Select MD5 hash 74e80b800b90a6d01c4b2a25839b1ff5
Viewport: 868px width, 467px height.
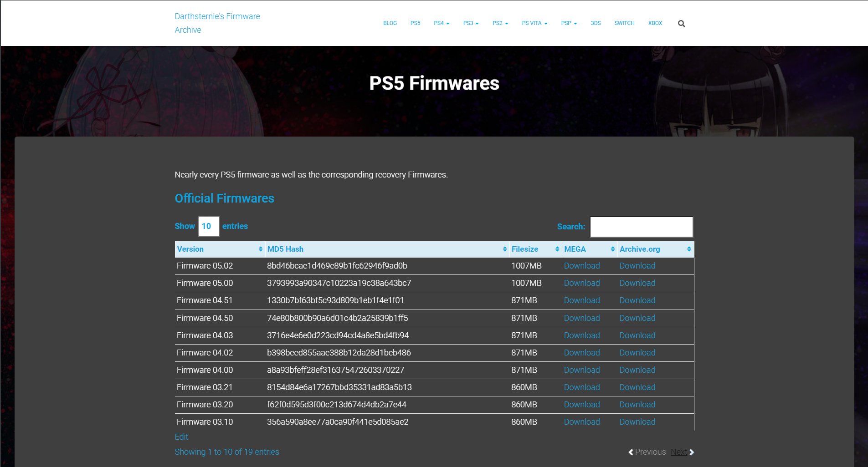click(338, 318)
